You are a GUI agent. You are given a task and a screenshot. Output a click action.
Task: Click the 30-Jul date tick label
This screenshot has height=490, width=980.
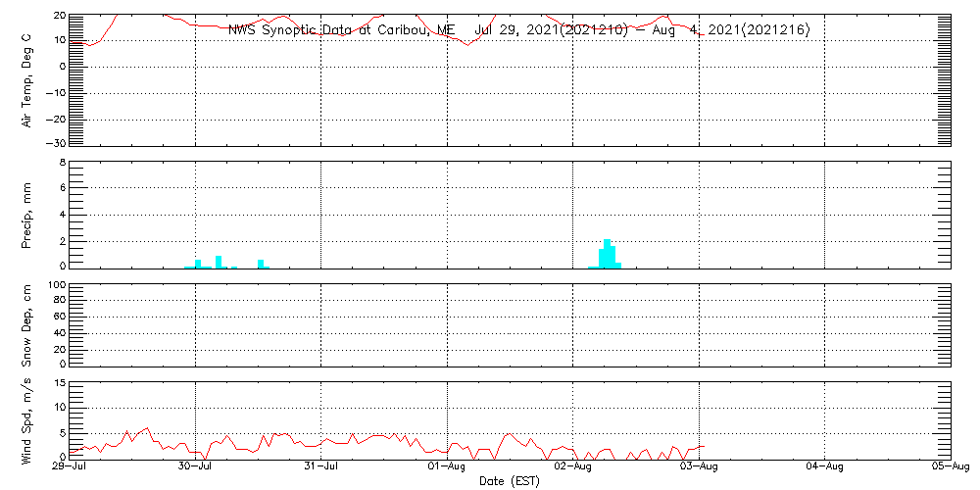[x=196, y=467]
